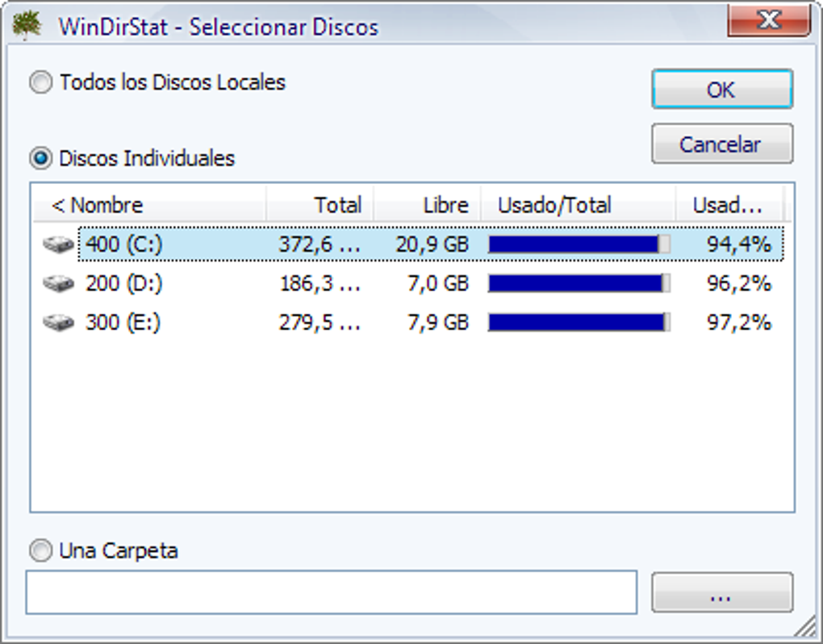Sort drives by the Nombre column header
Viewport: 823px width, 644px height.
coord(149,205)
